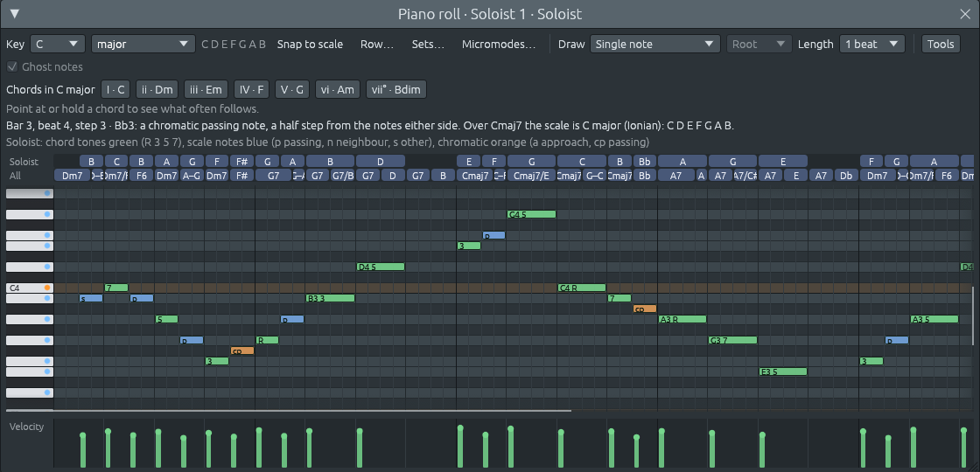Select the Bb chip in Soloist row

pyautogui.click(x=644, y=161)
